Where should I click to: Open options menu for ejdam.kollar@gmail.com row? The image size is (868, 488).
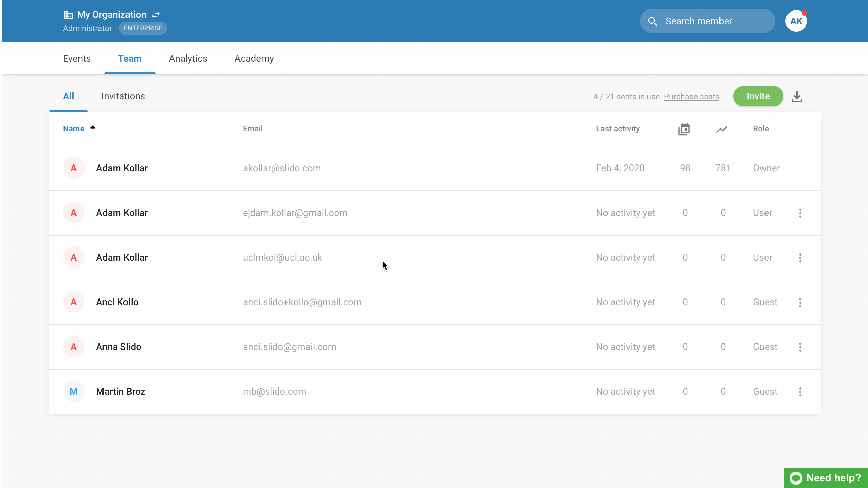pyautogui.click(x=800, y=213)
